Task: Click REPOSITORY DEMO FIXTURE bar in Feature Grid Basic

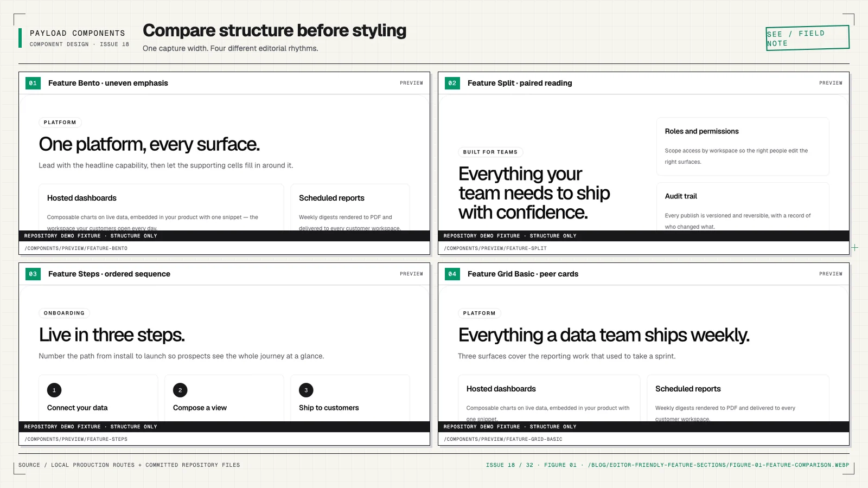Action: pyautogui.click(x=643, y=427)
